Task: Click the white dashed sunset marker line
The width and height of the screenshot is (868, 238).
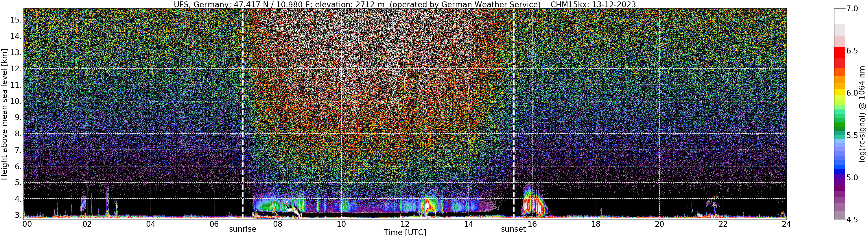Action: (x=513, y=114)
